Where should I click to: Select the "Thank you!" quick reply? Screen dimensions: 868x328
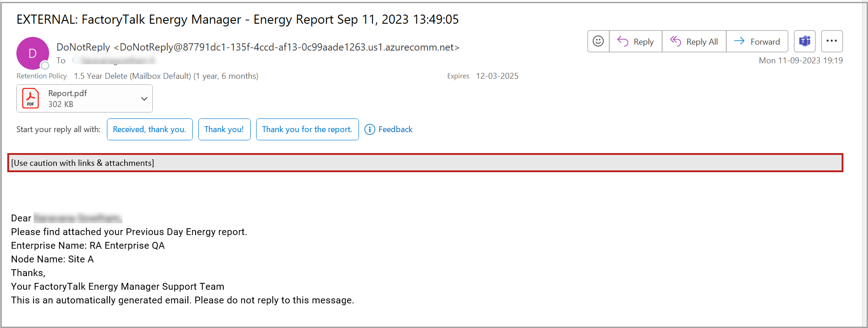pos(224,129)
